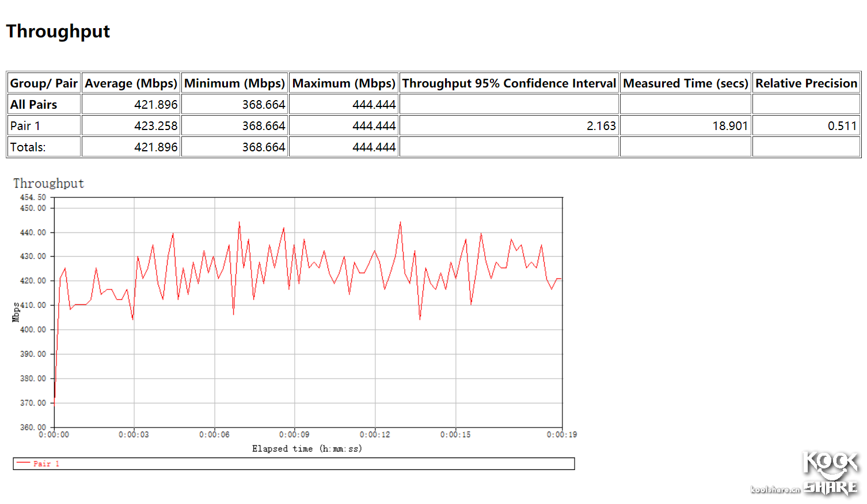Click the 423.258 average value cell
867x504 pixels.
[x=155, y=126]
